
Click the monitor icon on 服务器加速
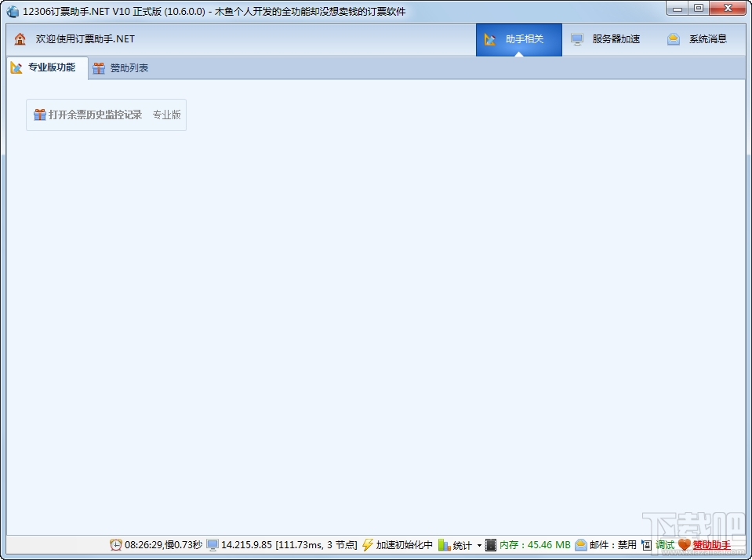tap(578, 38)
